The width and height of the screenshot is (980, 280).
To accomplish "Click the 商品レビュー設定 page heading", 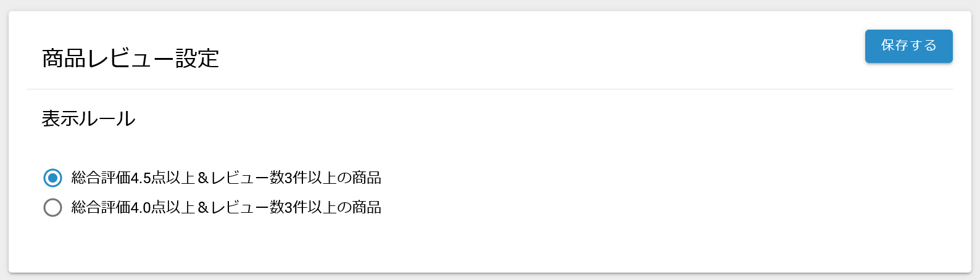I will coord(130,59).
